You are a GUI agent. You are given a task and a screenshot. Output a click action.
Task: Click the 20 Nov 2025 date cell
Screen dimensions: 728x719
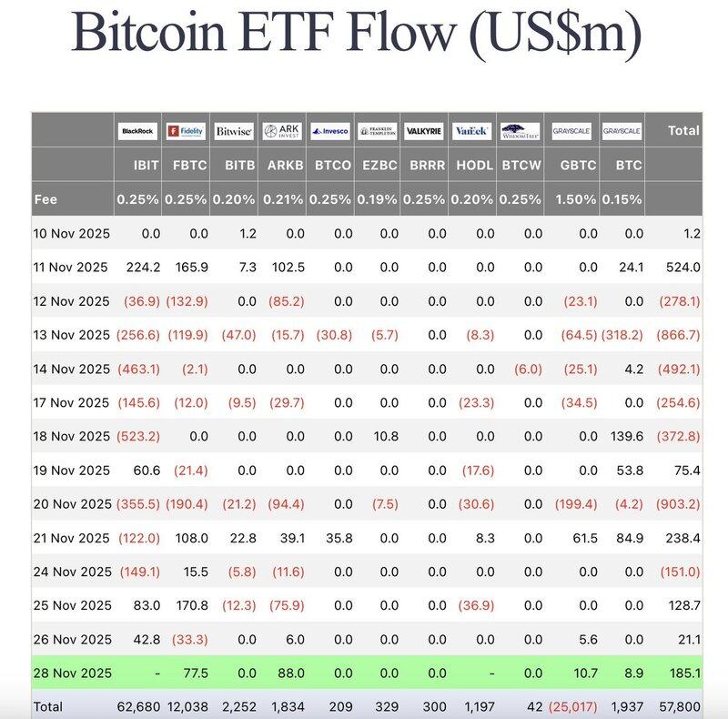[x=72, y=504]
